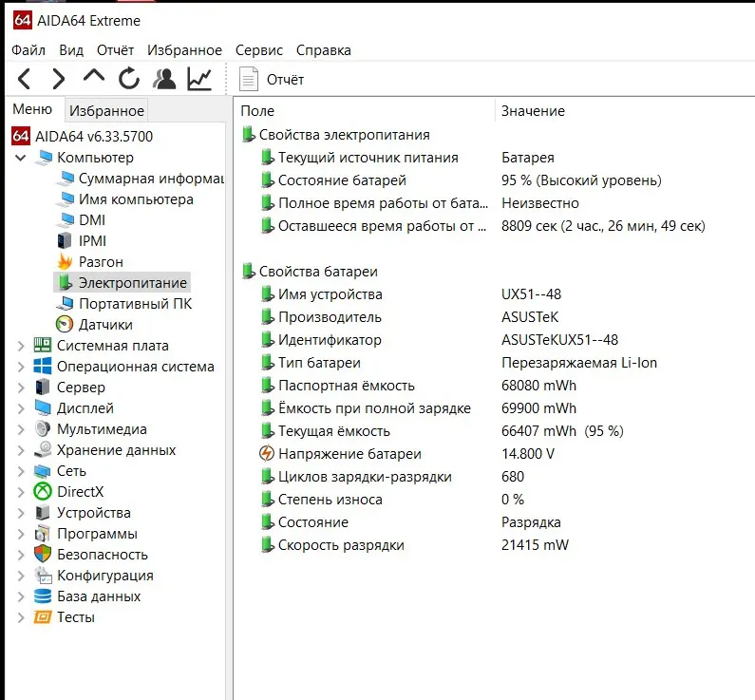Collapse the Компьютер tree node

coord(20,157)
